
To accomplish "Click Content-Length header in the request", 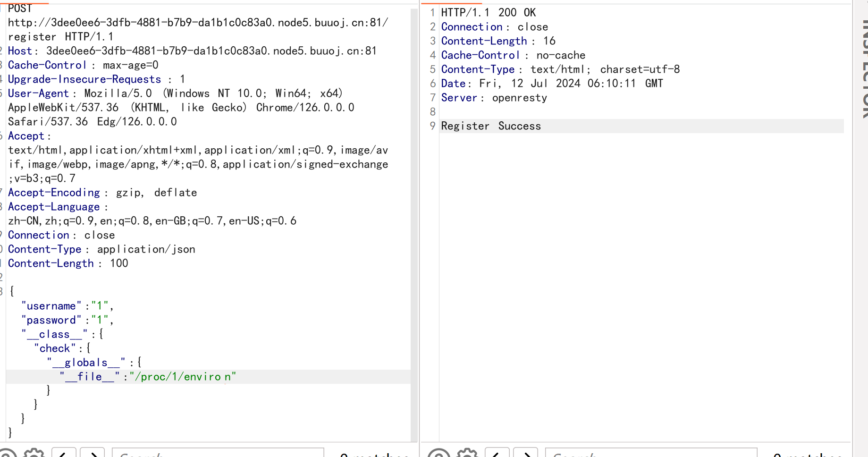I will 51,263.
